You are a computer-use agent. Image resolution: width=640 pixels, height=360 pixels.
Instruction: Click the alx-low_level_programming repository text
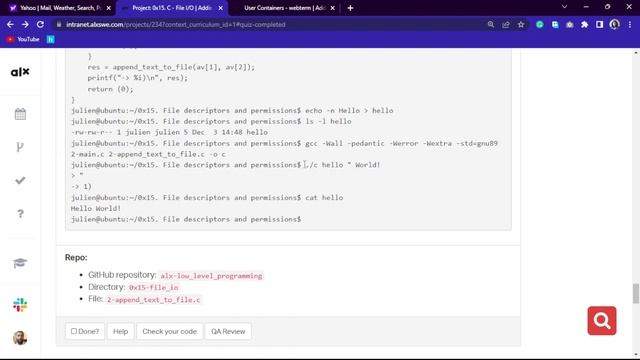point(211,276)
